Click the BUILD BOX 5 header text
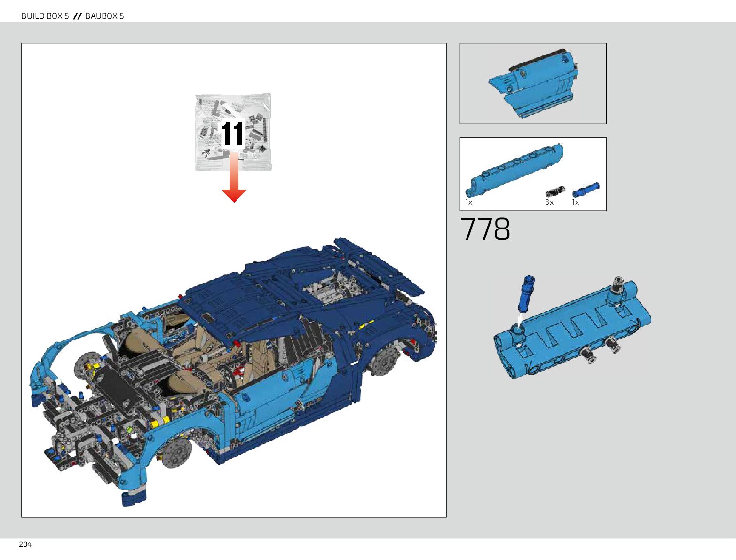 coord(45,16)
